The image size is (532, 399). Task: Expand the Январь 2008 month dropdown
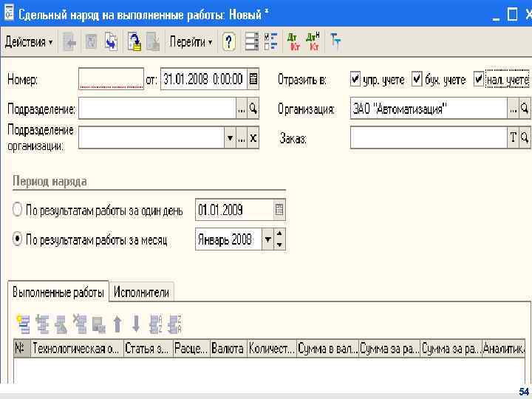[267, 239]
